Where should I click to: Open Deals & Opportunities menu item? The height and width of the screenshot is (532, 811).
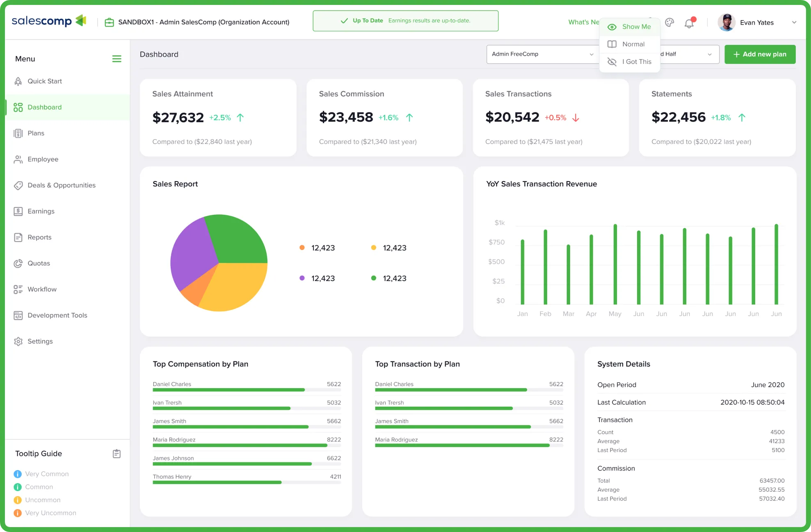(x=62, y=185)
